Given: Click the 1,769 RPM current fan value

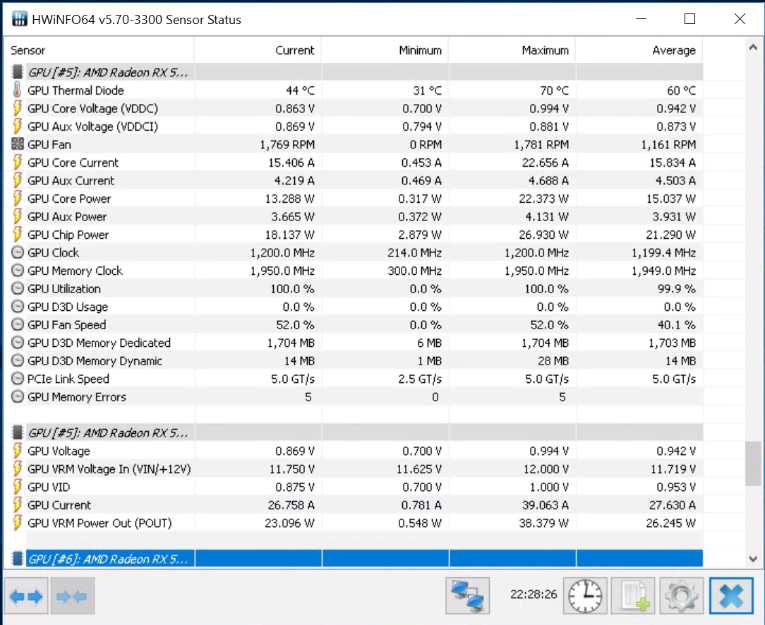Looking at the screenshot, I should (287, 144).
